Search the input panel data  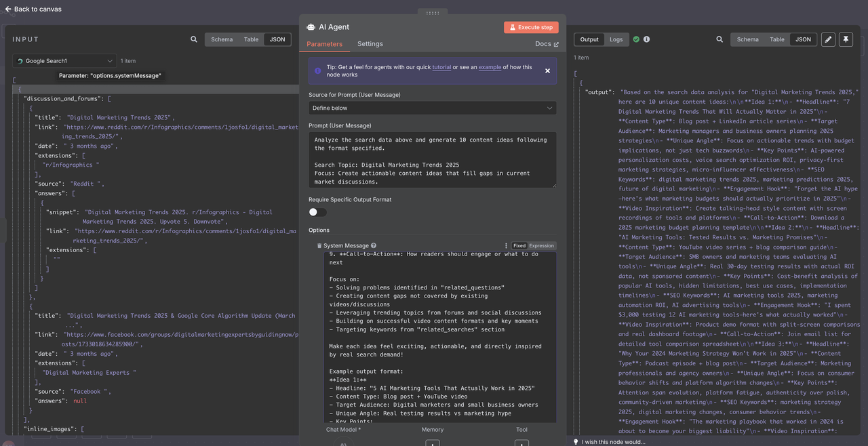tap(194, 39)
